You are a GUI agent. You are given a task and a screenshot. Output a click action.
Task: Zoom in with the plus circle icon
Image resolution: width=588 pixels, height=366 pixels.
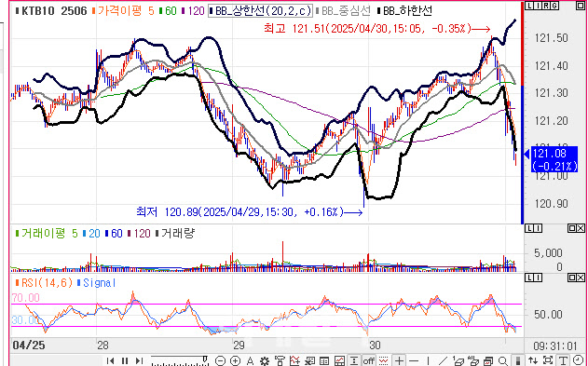[235, 360]
